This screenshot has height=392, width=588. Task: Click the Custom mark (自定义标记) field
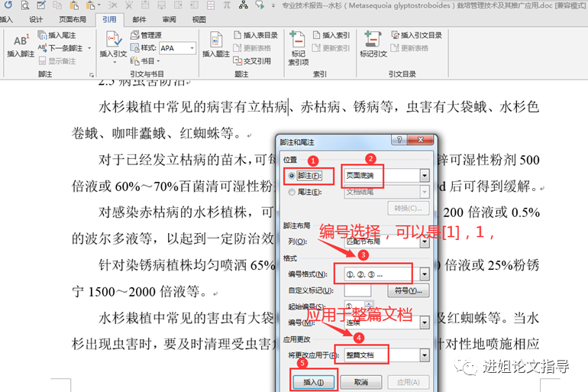pyautogui.click(x=357, y=290)
